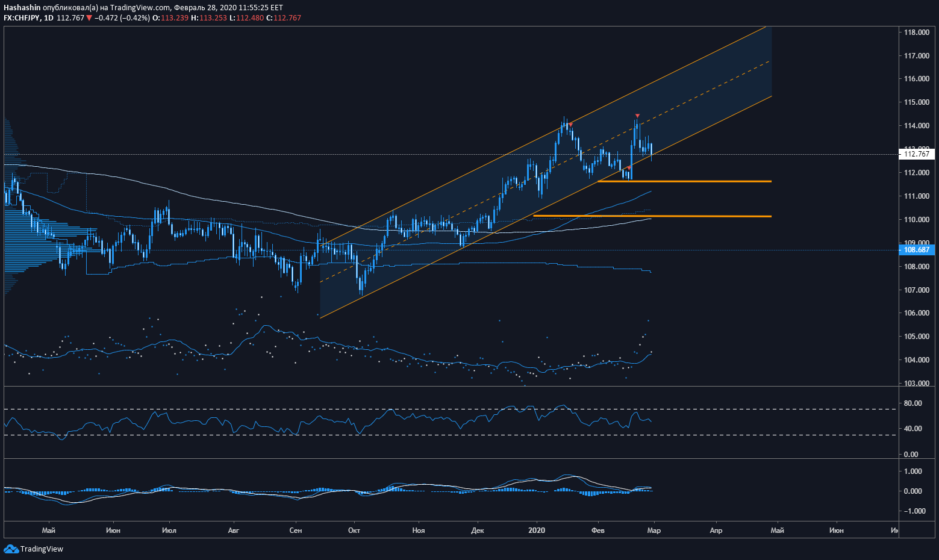Click the Апр month label
This screenshot has height=560, width=939.
tap(716, 530)
